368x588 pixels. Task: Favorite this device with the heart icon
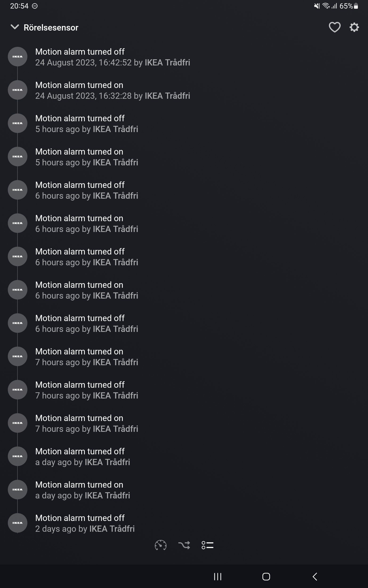coord(335,27)
